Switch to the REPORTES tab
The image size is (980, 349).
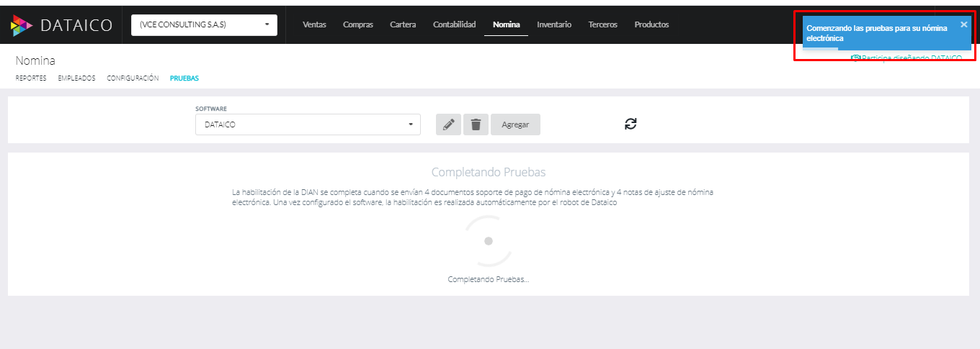tap(31, 78)
